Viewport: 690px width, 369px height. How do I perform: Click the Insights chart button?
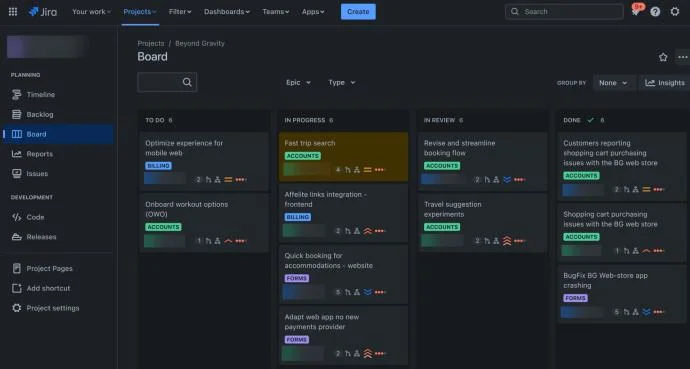coord(664,83)
